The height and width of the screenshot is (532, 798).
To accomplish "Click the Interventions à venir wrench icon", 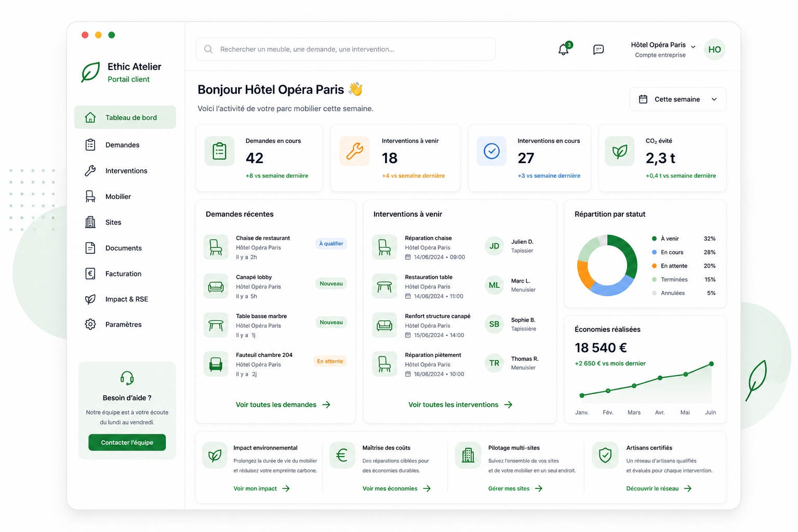I will [x=355, y=151].
